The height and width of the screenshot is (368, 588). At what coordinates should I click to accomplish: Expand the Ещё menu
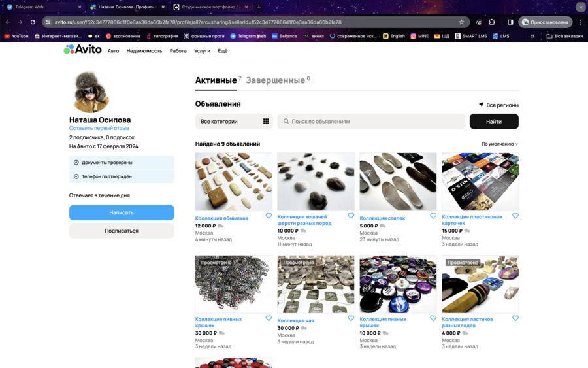[x=223, y=51]
